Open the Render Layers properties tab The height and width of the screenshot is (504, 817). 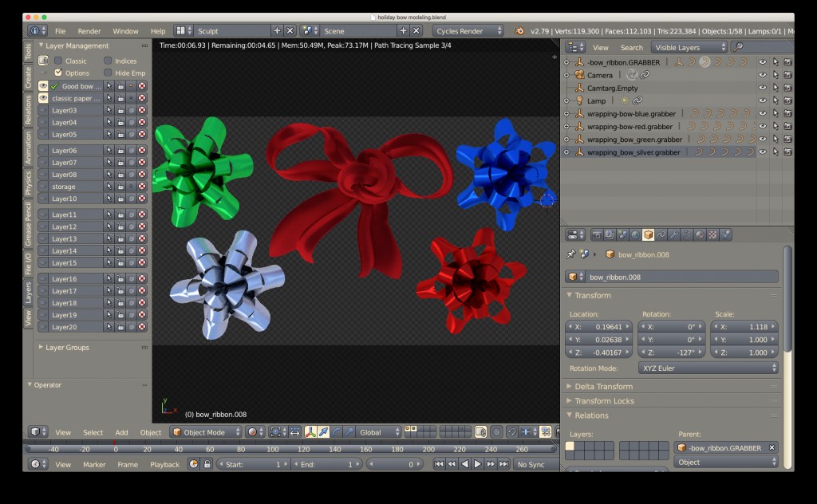pos(609,234)
